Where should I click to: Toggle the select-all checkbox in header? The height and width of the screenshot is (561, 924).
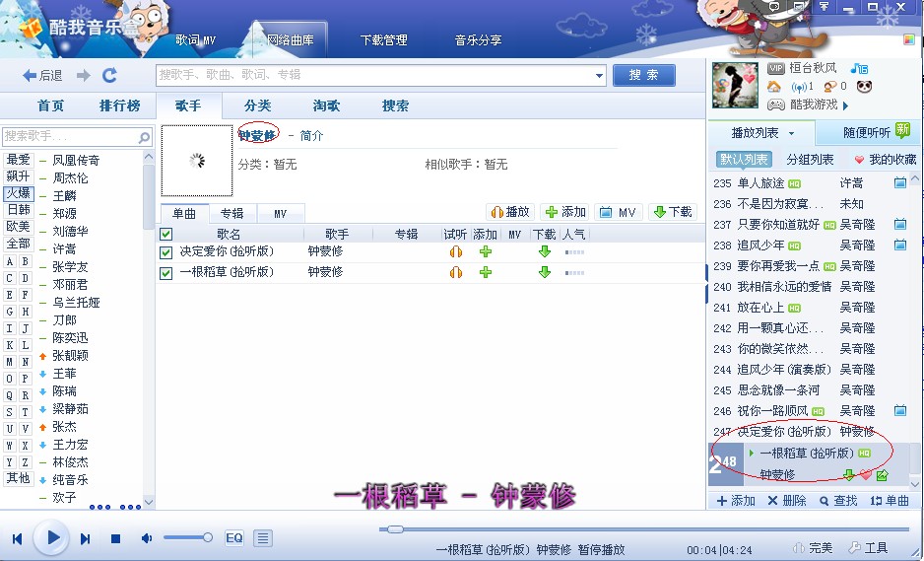point(166,235)
